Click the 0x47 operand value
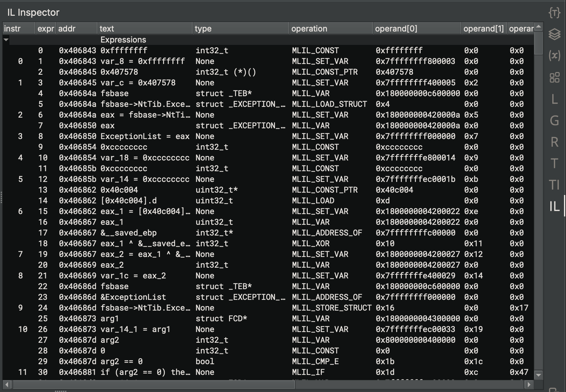The height and width of the screenshot is (392, 566). click(x=519, y=372)
